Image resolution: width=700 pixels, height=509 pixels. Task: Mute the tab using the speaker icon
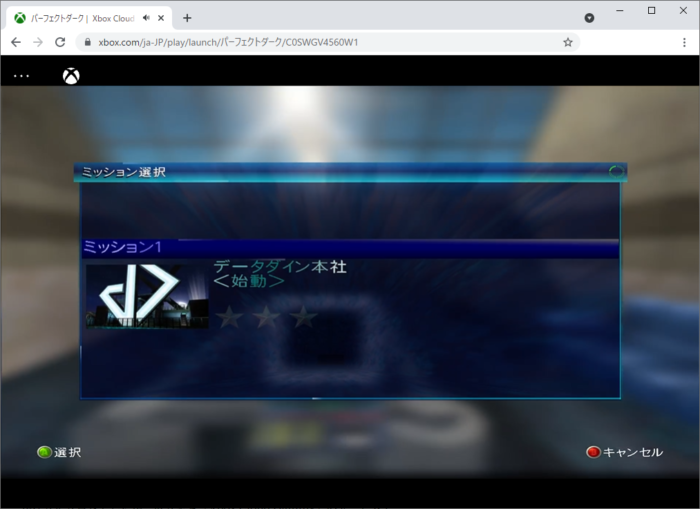pyautogui.click(x=146, y=18)
